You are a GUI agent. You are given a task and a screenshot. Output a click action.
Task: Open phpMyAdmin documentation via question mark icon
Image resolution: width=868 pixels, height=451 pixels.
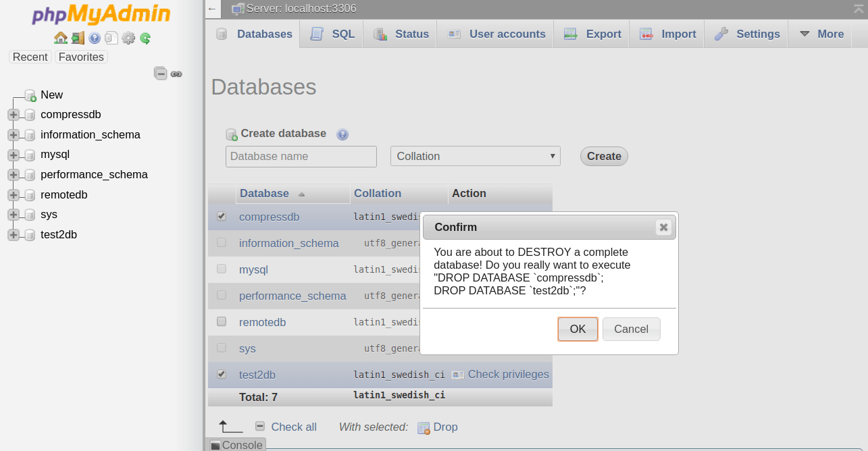95,38
